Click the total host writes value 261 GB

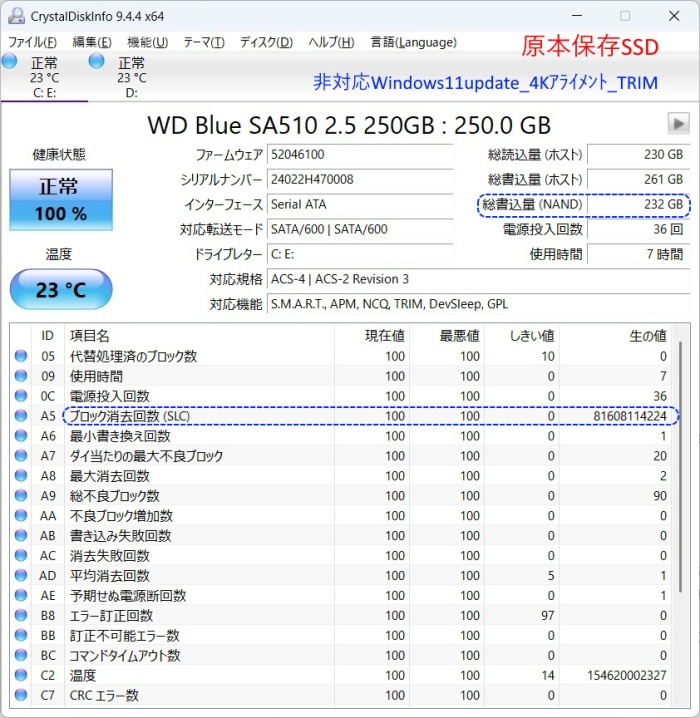coord(638,180)
